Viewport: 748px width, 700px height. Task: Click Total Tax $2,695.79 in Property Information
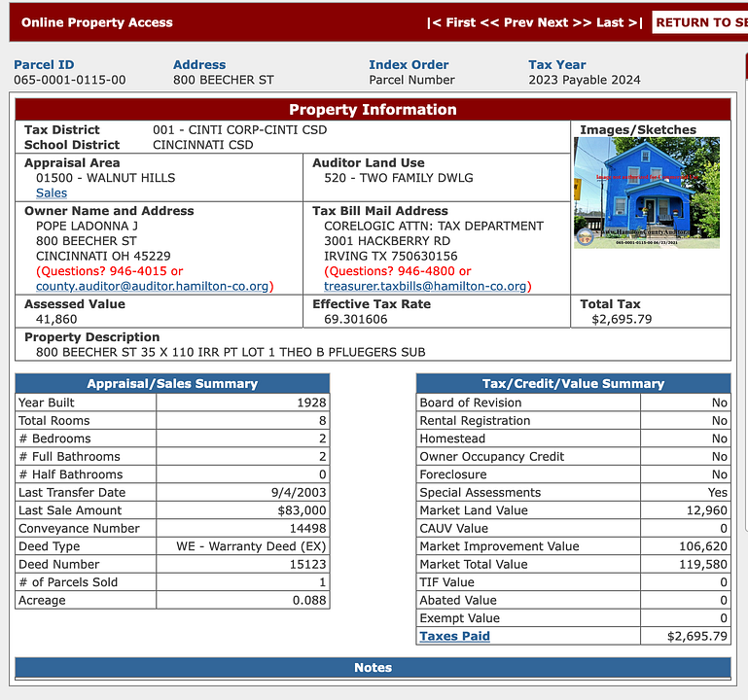(x=622, y=320)
